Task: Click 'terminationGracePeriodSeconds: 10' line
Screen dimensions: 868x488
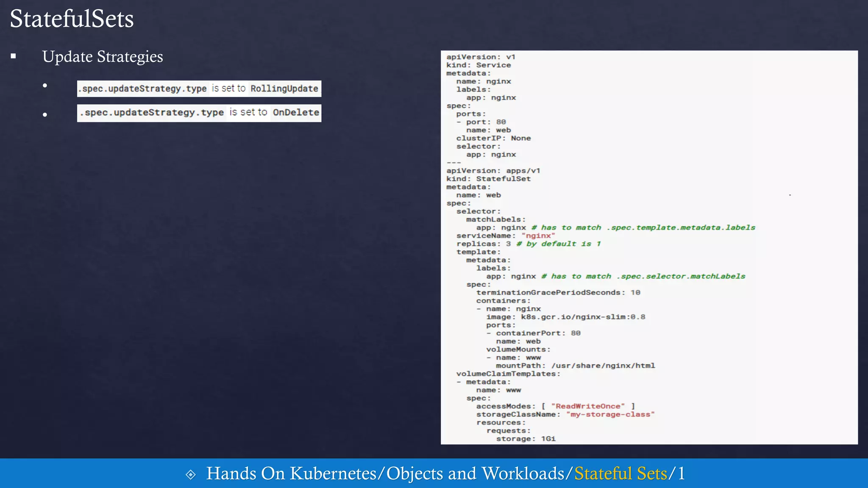Action: coord(558,293)
